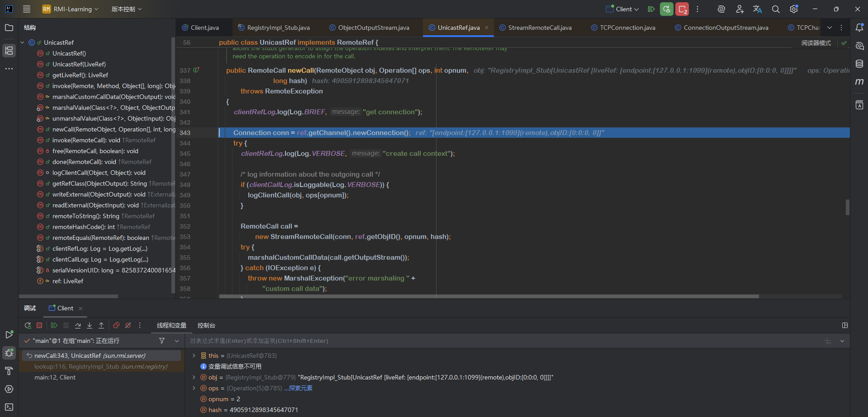Click the Step Out arrow icon
This screenshot has height=417, width=868.
click(x=101, y=325)
